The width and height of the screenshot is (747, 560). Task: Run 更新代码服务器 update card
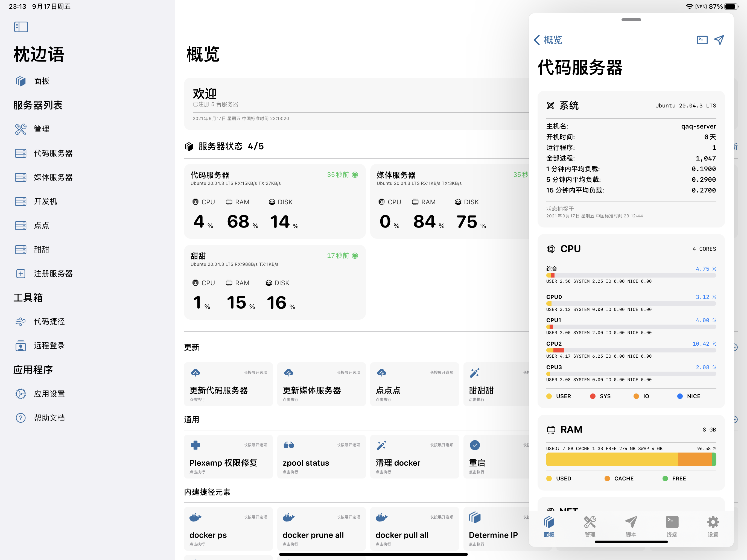228,384
